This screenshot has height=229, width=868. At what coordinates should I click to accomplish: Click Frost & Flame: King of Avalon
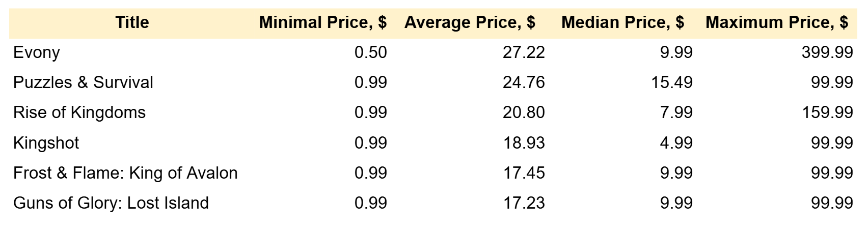point(125,173)
